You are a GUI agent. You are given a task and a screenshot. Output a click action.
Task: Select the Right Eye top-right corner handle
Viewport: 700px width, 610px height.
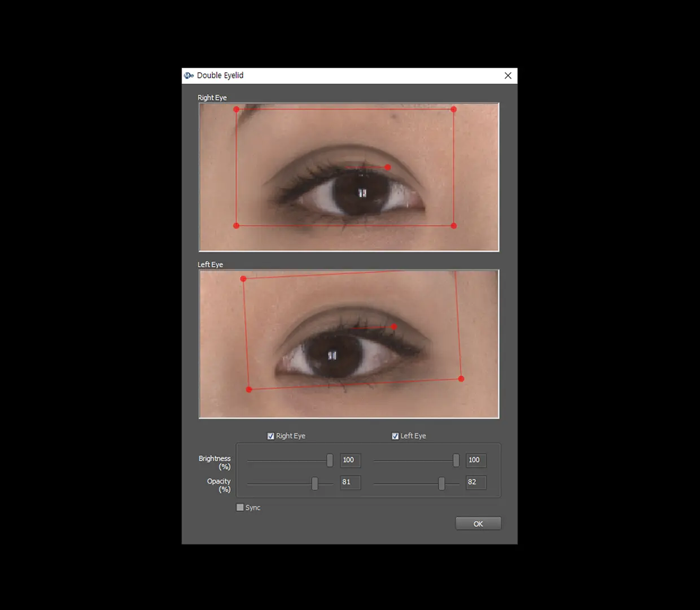click(x=454, y=109)
